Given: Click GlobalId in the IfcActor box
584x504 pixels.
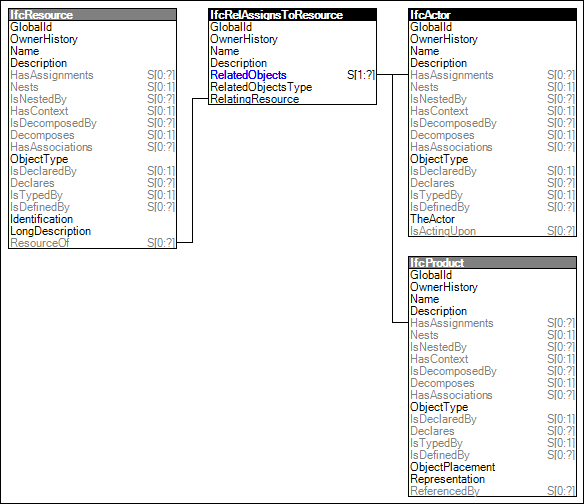Looking at the screenshot, I should coord(431,27).
